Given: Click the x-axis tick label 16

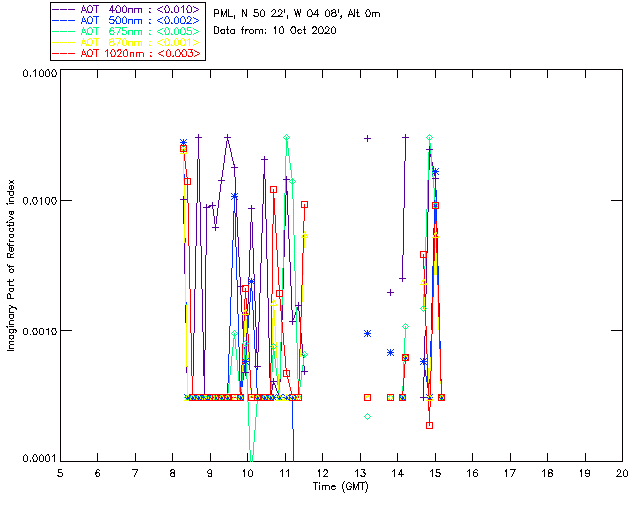Looking at the screenshot, I should (x=473, y=473).
